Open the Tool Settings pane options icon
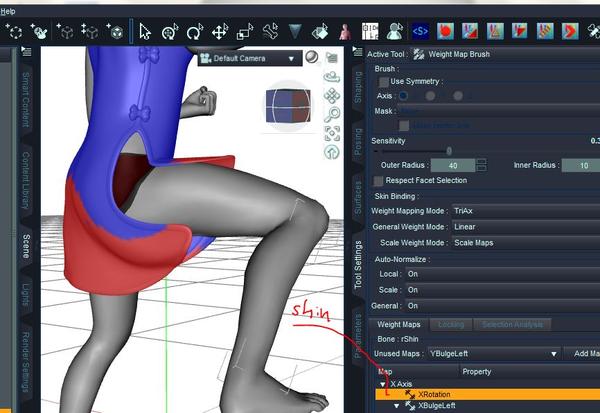Screen dimensions: 600x413 click(357, 51)
